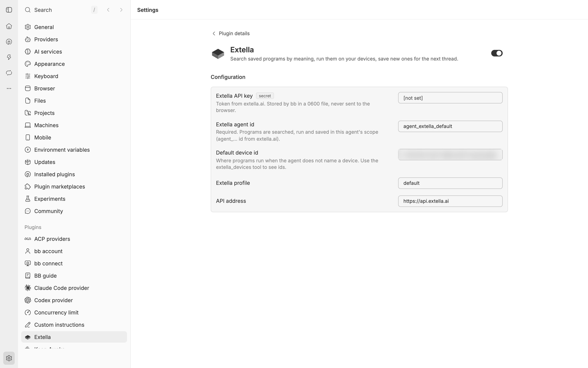Click the Experiments flask icon
The image size is (588, 368).
tap(28, 199)
